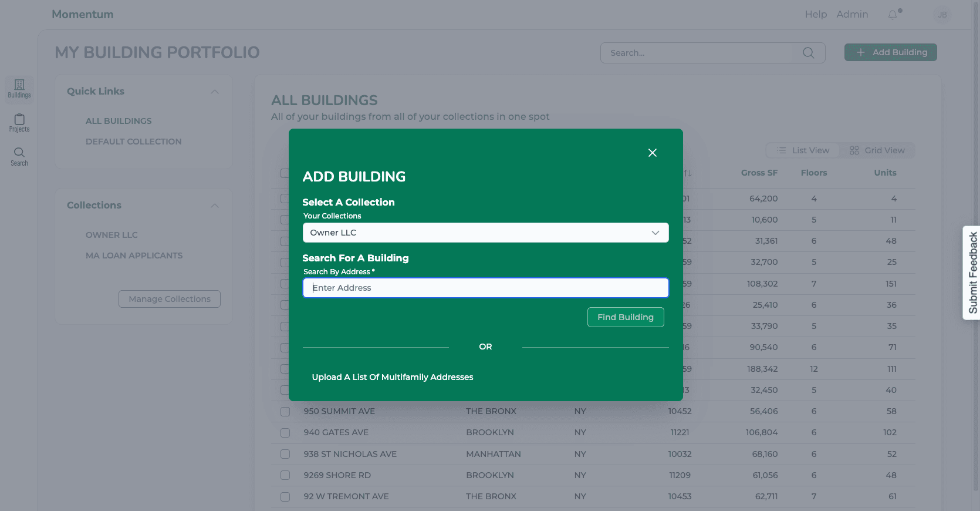Open Admin in the top bar

click(x=852, y=14)
